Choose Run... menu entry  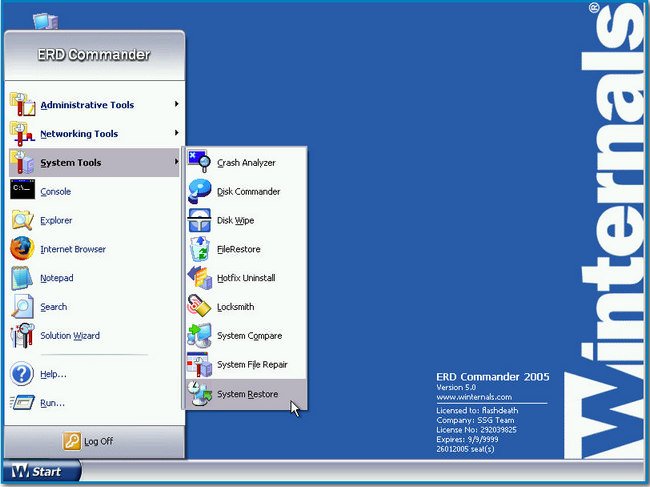94,402
